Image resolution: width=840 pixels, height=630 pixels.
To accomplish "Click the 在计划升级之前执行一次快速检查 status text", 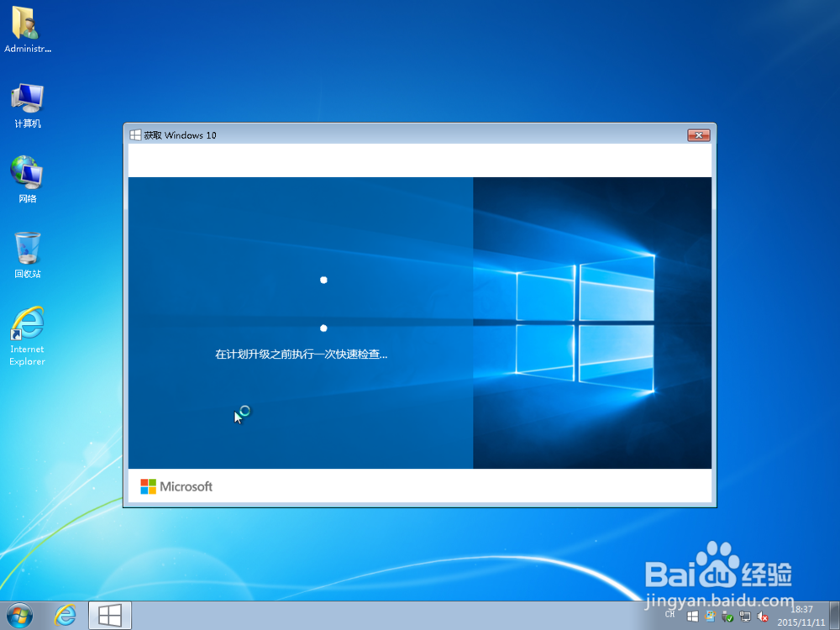I will coord(301,354).
